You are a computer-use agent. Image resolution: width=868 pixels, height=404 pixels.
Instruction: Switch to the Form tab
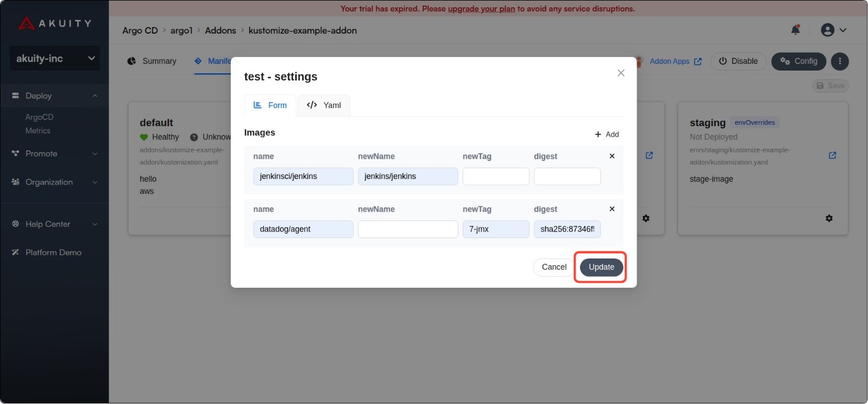[x=270, y=105]
